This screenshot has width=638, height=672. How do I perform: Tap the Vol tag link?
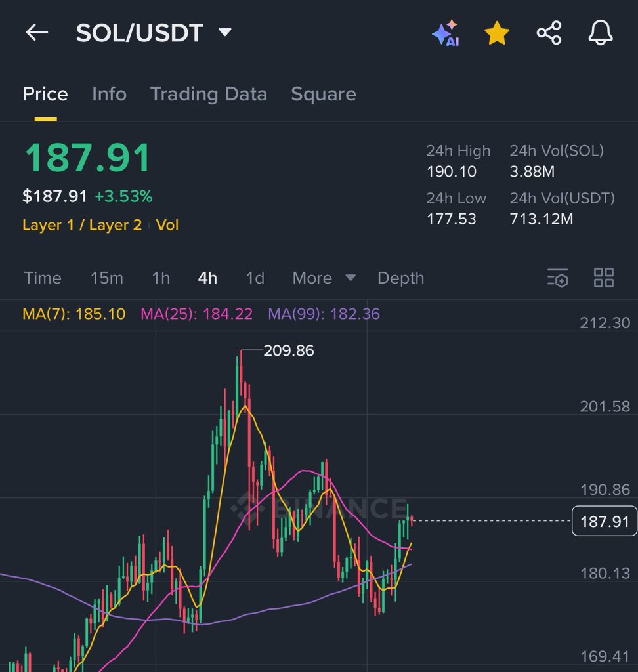[x=167, y=225]
